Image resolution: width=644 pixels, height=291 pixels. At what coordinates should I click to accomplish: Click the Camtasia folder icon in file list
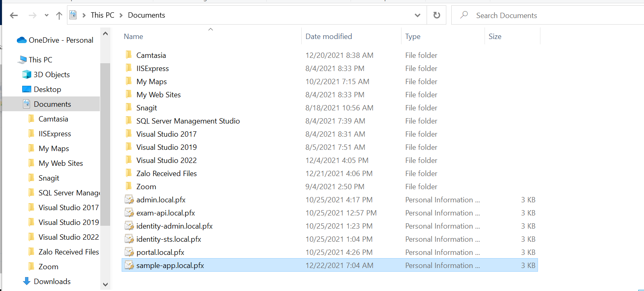129,55
